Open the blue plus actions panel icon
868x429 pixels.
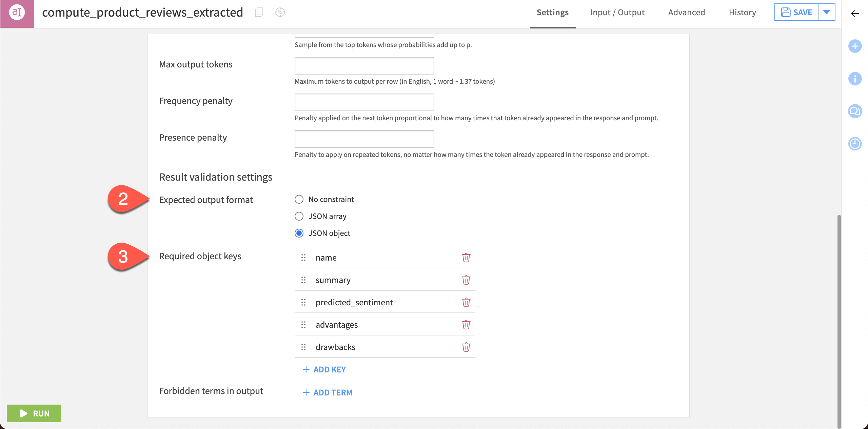point(855,46)
